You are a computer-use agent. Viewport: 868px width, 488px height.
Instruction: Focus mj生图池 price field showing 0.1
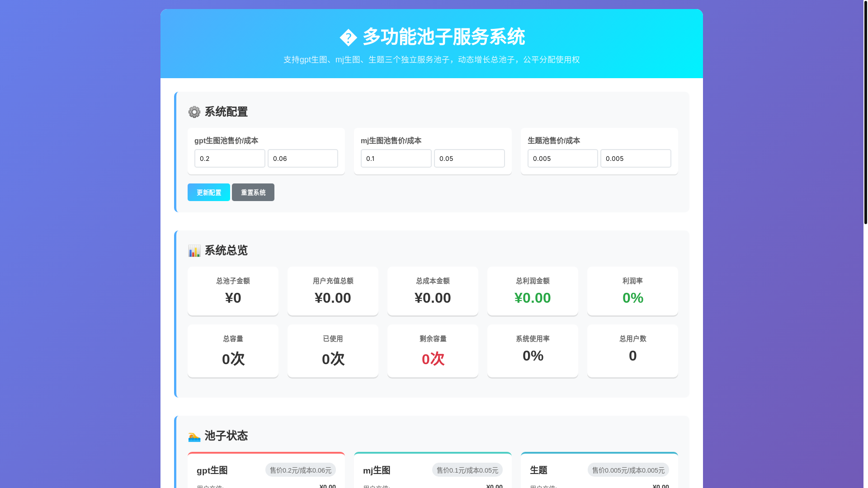pos(396,159)
